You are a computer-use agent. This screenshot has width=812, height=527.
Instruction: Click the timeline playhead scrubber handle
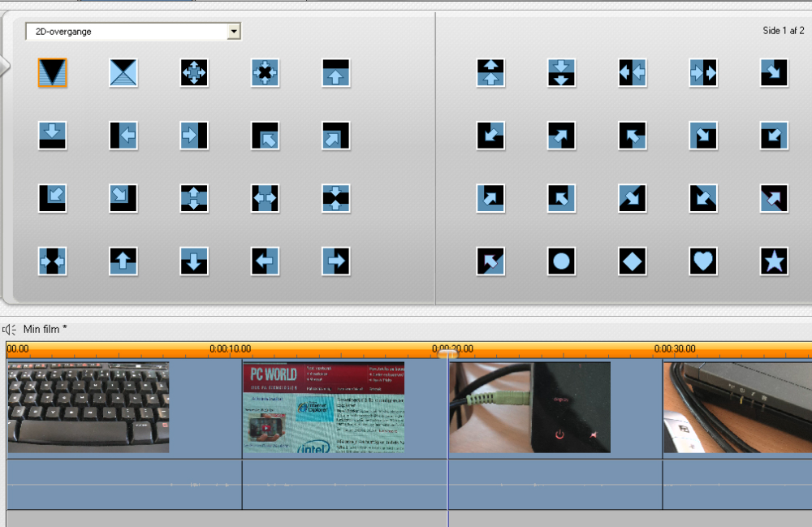point(447,352)
